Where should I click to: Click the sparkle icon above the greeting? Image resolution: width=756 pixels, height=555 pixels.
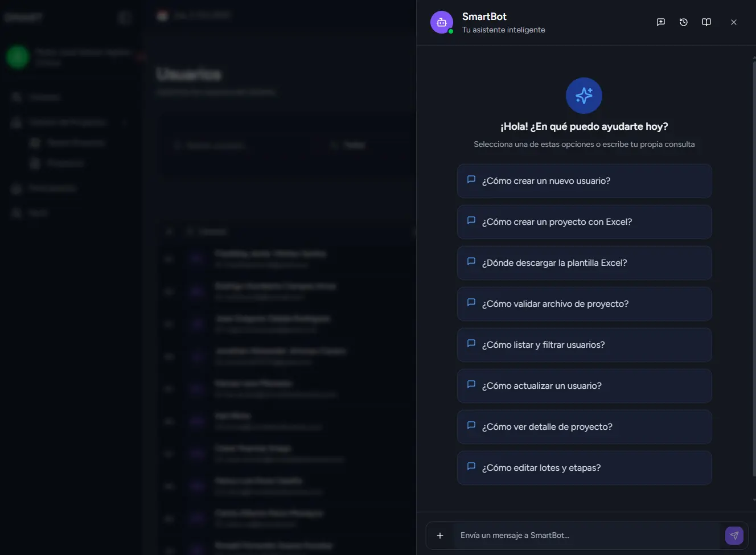(x=584, y=96)
